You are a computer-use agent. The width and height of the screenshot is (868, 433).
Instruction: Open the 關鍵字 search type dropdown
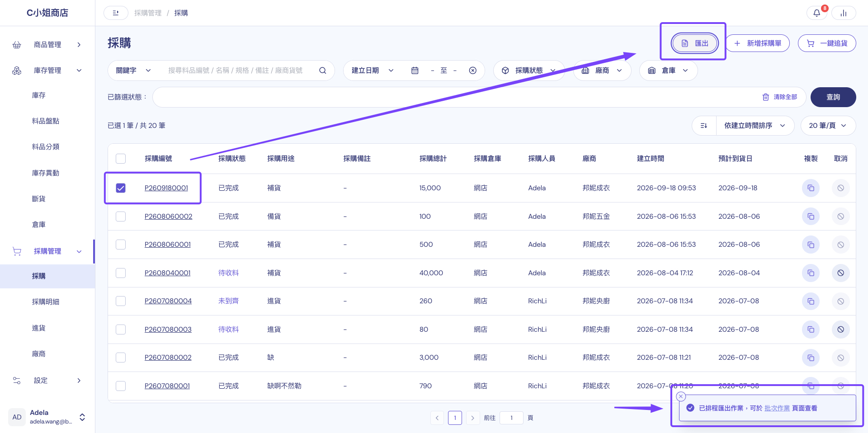(x=133, y=71)
